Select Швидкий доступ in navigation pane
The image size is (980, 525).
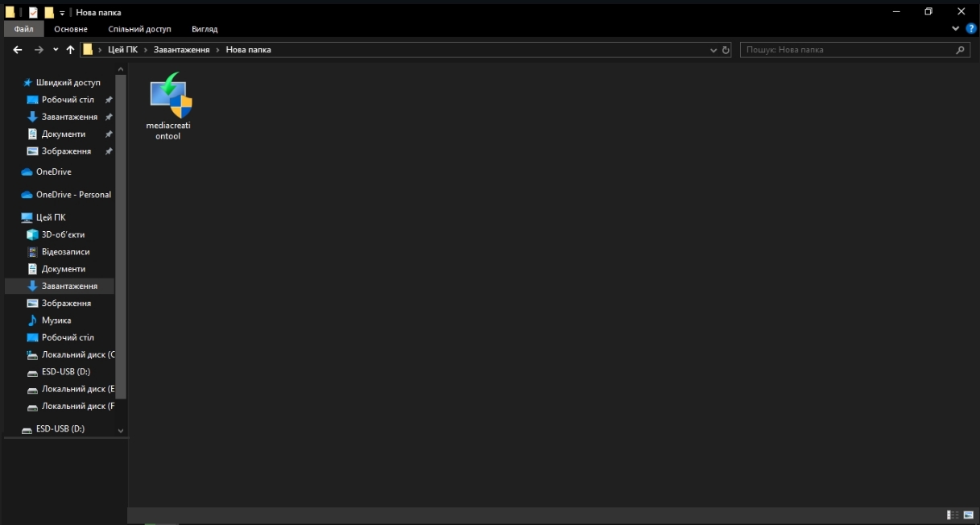(x=62, y=83)
